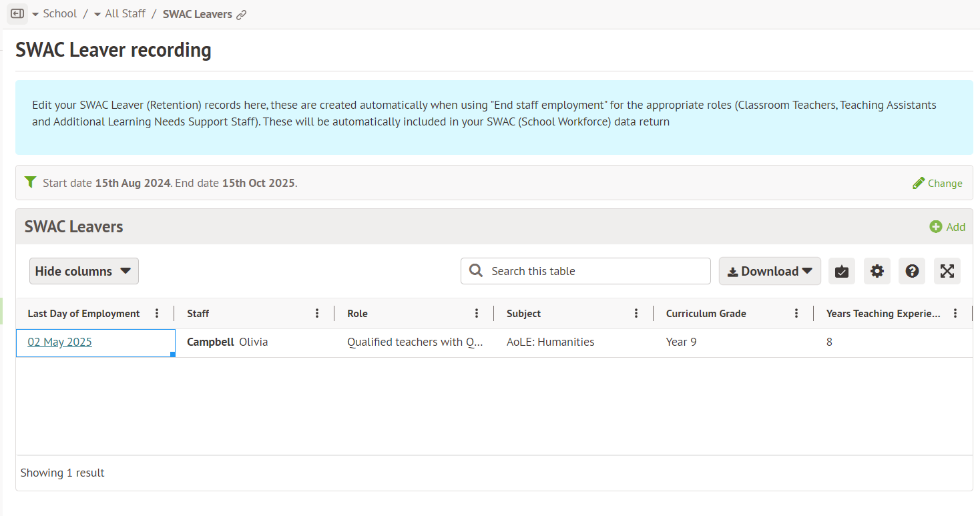Open the table help question mark icon
Screen dimensions: 980x516
911,271
